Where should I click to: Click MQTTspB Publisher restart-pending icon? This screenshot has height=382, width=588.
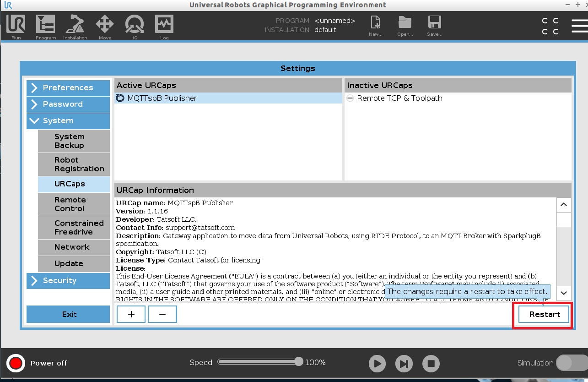[x=120, y=98]
